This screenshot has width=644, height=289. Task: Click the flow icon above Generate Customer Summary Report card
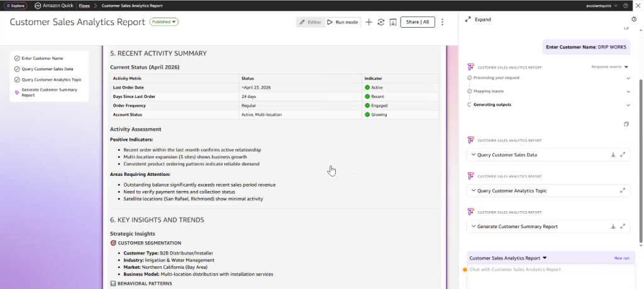[470, 212]
